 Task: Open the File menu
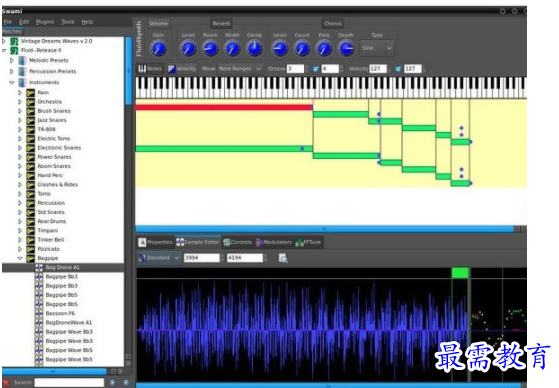click(7, 22)
